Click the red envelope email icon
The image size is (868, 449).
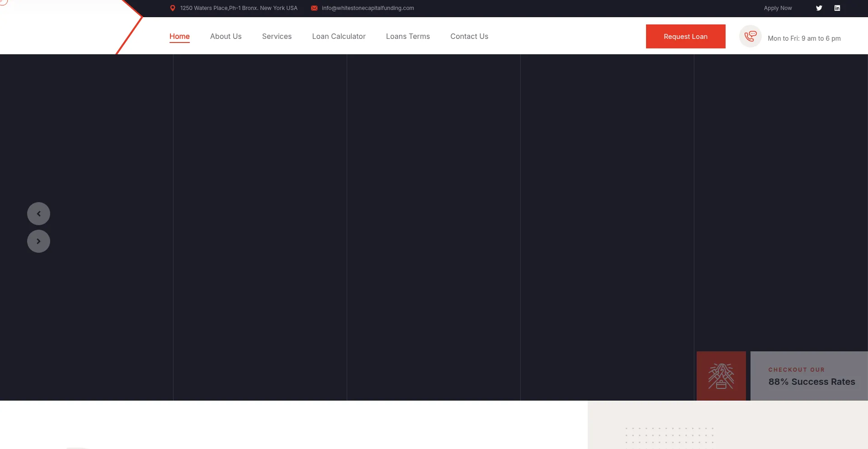click(314, 8)
